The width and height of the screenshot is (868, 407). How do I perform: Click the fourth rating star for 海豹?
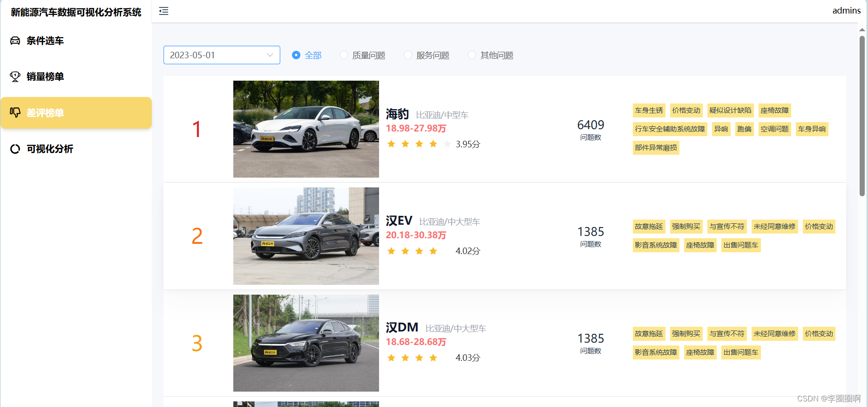coord(433,144)
